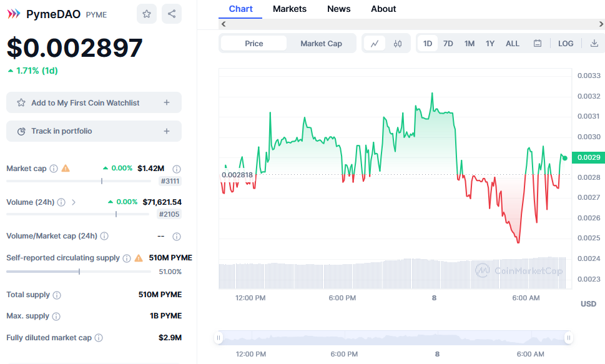605x364 pixels.
Task: Click the $2.9M fully diluted value
Action: (170, 338)
